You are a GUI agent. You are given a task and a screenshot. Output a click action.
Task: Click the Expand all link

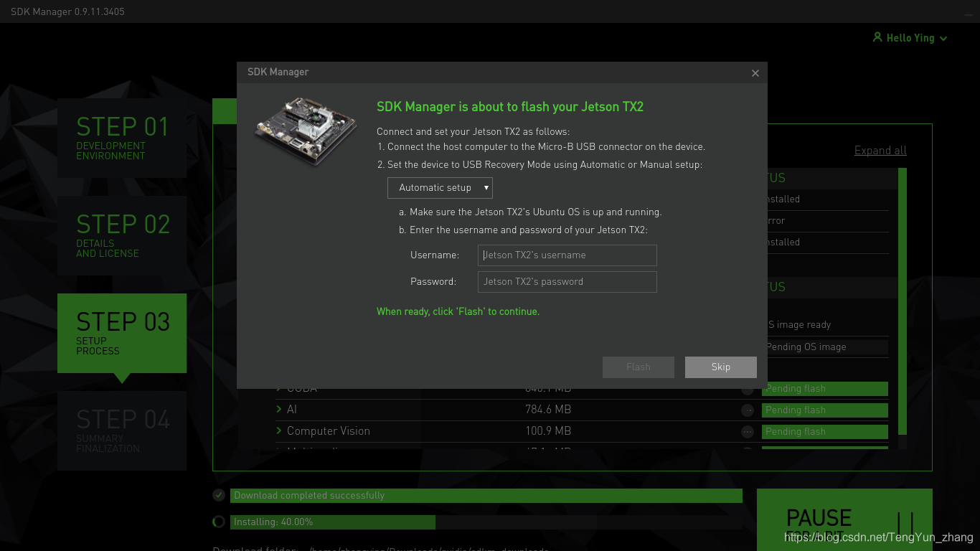coord(880,150)
